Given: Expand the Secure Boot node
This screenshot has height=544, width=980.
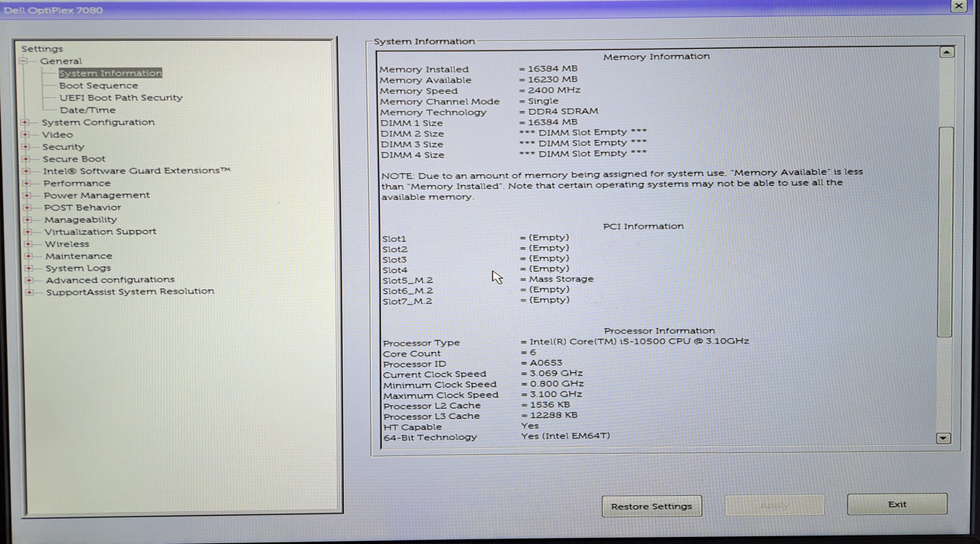Looking at the screenshot, I should pos(26,159).
